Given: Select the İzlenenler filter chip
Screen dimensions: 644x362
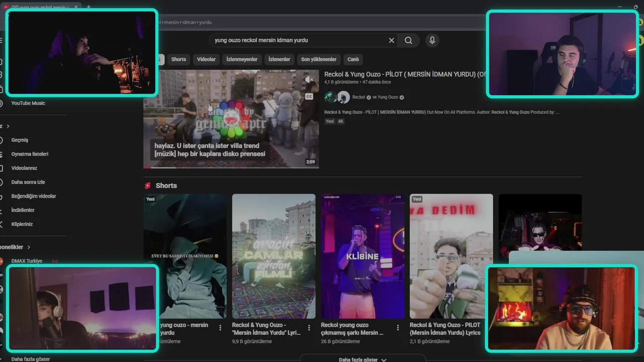Looking at the screenshot, I should click(279, 59).
